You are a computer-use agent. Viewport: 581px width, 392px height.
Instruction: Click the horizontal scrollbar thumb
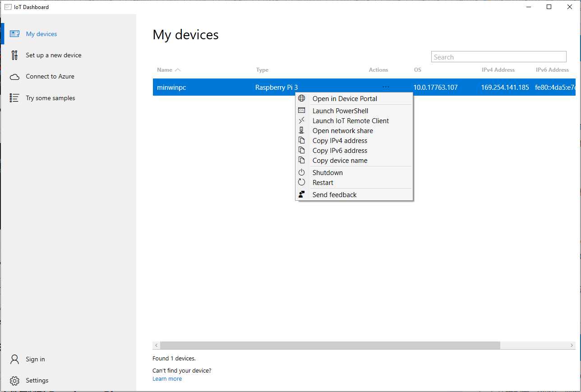[x=330, y=345]
